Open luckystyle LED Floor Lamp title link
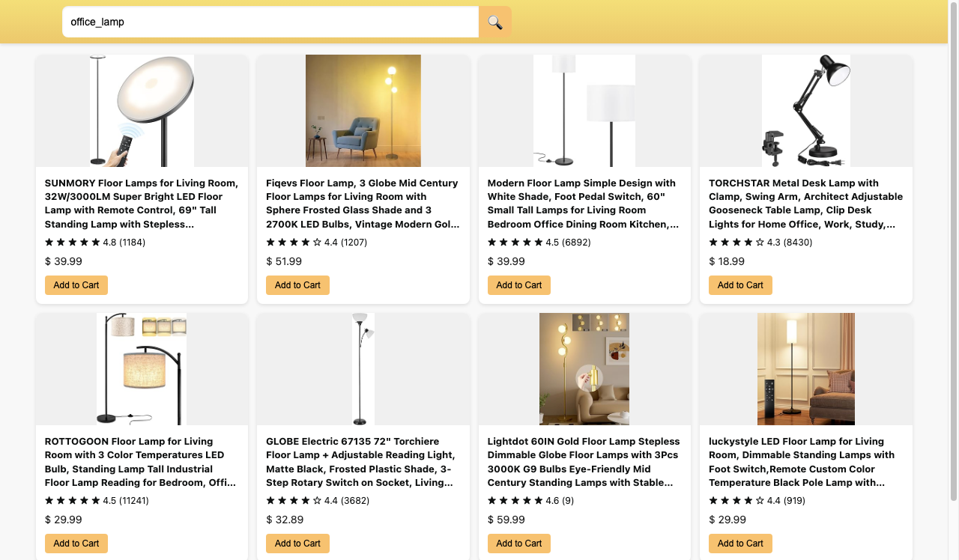 click(x=805, y=462)
